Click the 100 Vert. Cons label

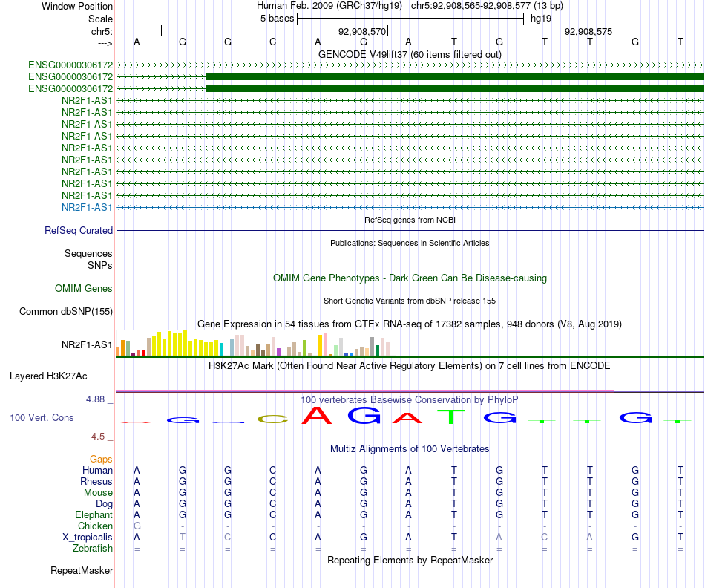coord(42,417)
